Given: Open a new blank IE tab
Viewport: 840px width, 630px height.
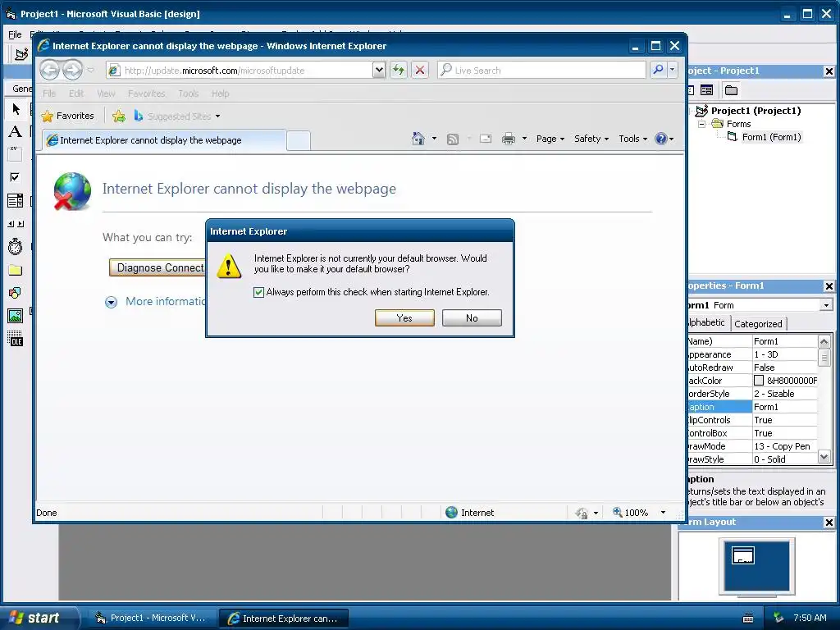Looking at the screenshot, I should click(299, 140).
